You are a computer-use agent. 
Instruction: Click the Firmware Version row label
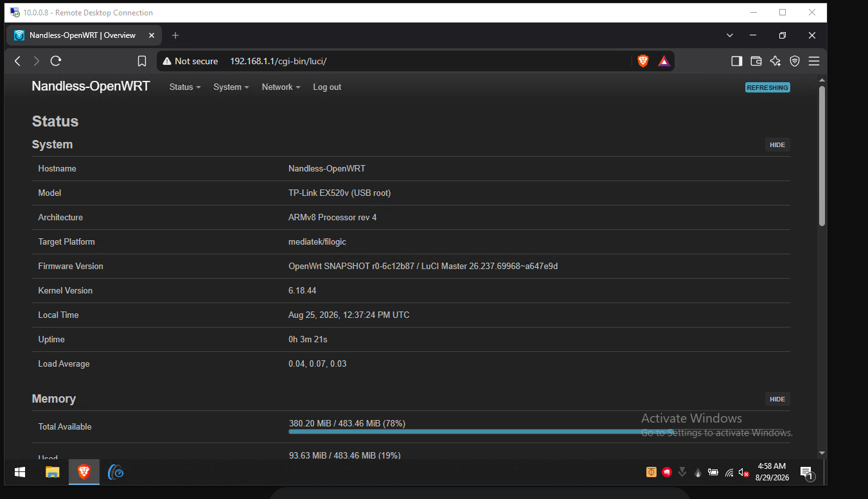tap(71, 267)
